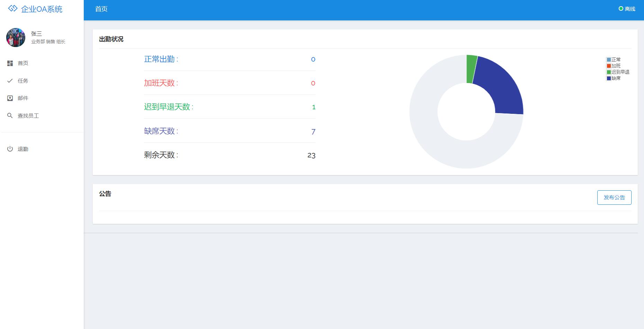Click the green online status dot near 离线
This screenshot has width=644, height=329.
(x=621, y=9)
